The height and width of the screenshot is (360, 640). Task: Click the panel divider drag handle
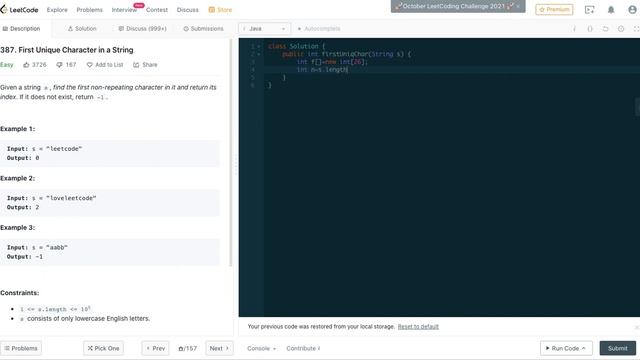tap(236, 165)
